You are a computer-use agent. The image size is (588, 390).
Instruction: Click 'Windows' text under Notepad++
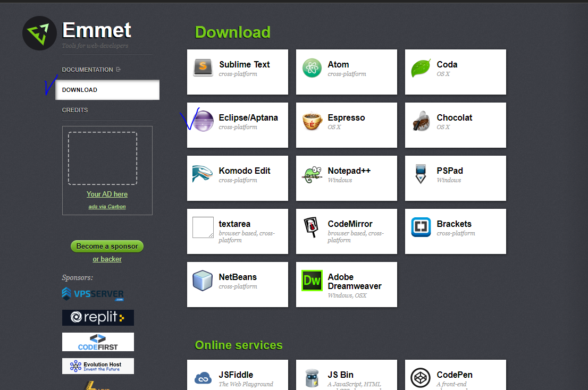[x=340, y=180]
